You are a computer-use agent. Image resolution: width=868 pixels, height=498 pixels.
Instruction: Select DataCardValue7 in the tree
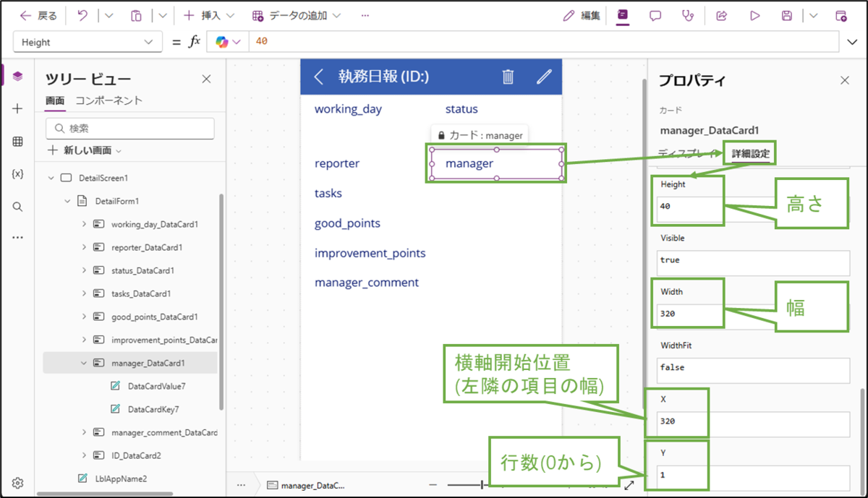pos(156,386)
